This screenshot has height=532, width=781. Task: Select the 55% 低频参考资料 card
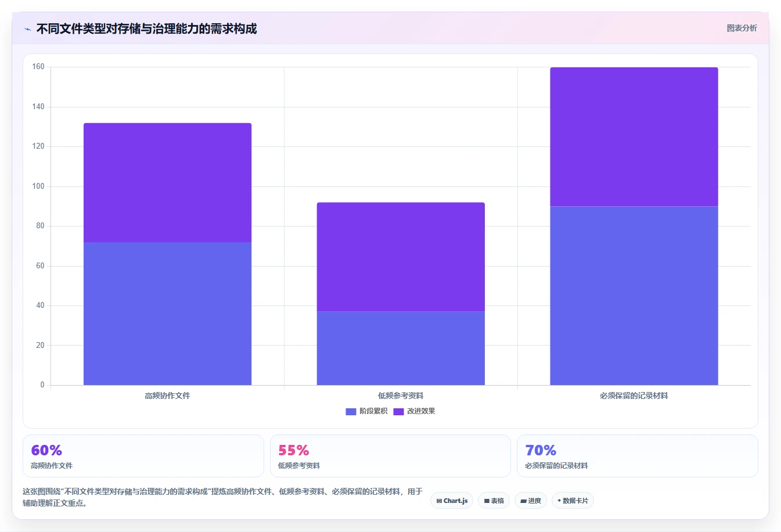pyautogui.click(x=390, y=456)
